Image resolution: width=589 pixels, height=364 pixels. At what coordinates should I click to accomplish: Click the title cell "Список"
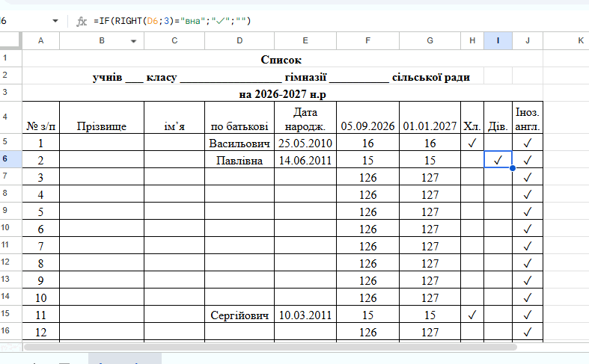282,59
